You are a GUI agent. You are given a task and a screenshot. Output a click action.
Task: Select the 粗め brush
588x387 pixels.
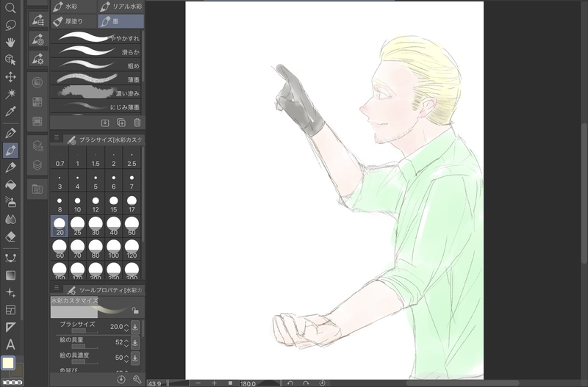pyautogui.click(x=96, y=65)
